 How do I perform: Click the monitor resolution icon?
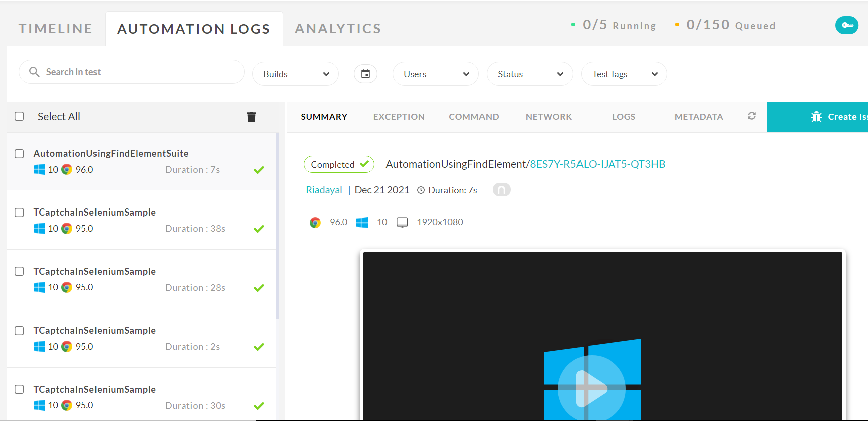(x=402, y=222)
